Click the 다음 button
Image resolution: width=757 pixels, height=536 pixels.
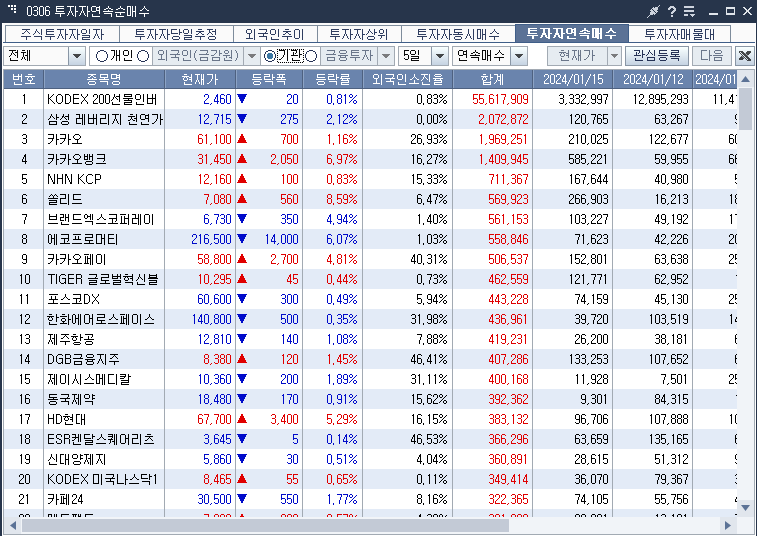tap(712, 56)
